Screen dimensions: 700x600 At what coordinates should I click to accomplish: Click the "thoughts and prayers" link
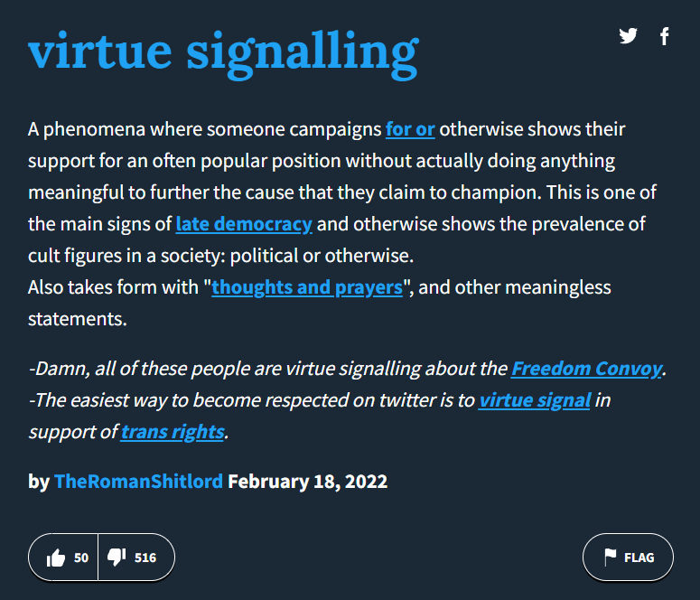(x=307, y=287)
